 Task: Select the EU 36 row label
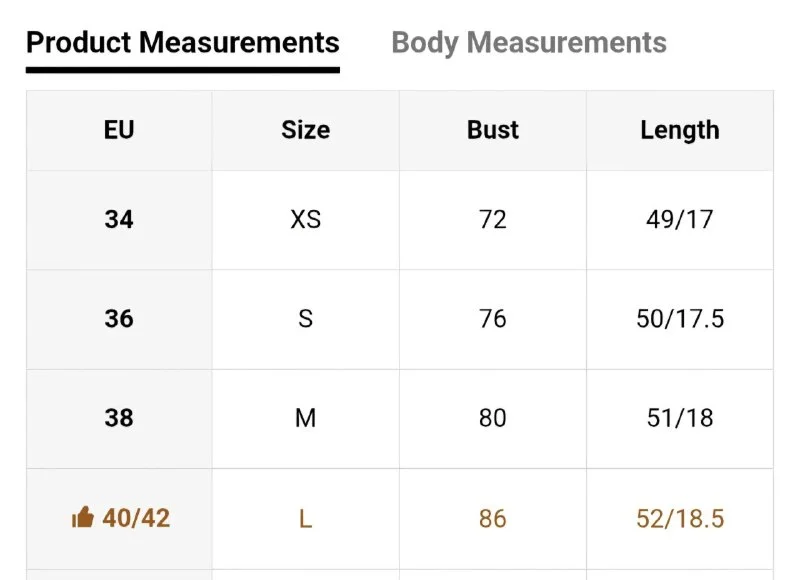pyautogui.click(x=119, y=319)
